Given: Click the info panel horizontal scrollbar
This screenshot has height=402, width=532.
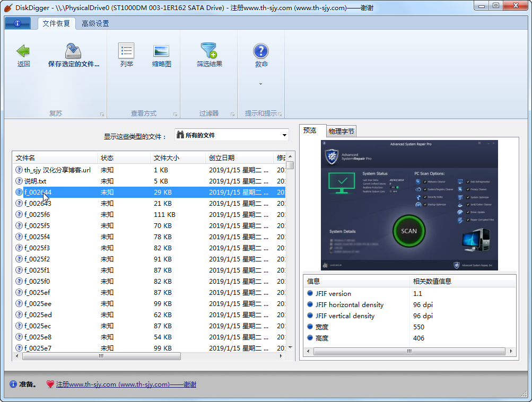Looking at the screenshot, I should click(408, 351).
